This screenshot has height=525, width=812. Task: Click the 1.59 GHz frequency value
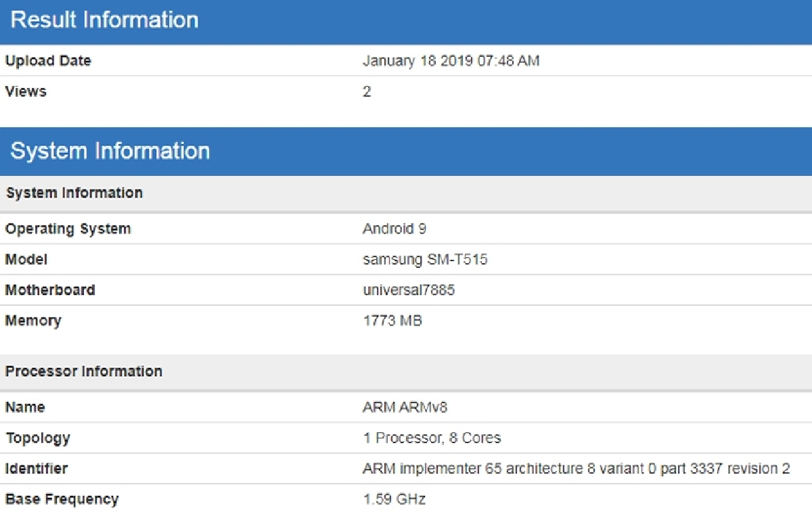tap(394, 499)
